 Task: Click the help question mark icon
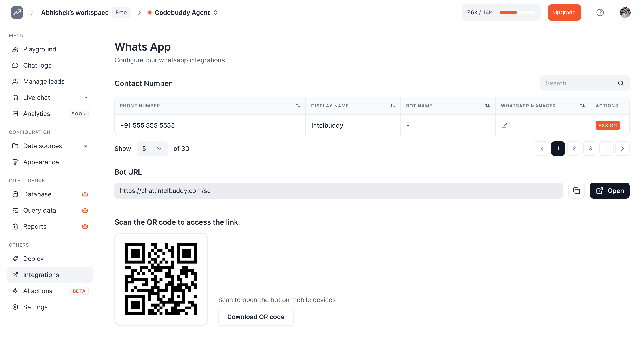tap(600, 13)
